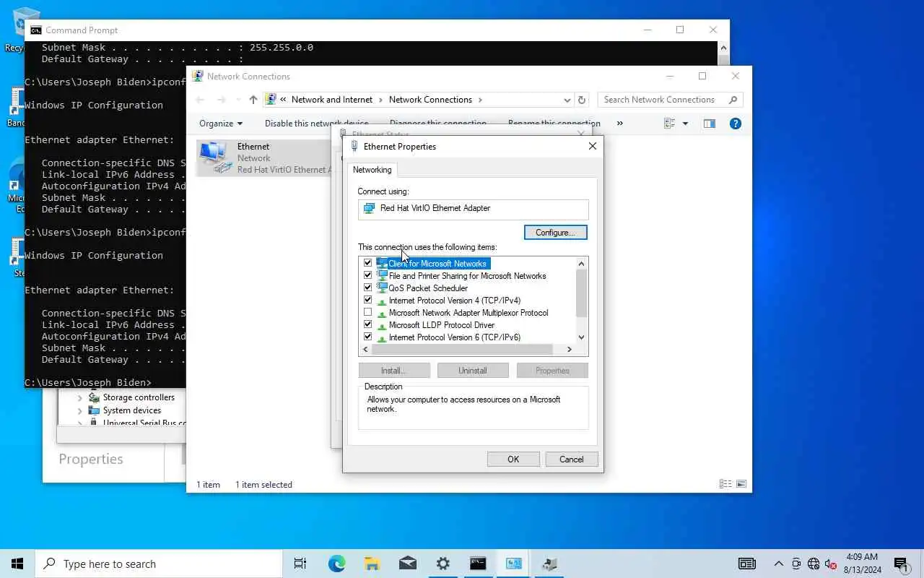
Task: Open Settings gear in taskbar
Action: (x=443, y=564)
